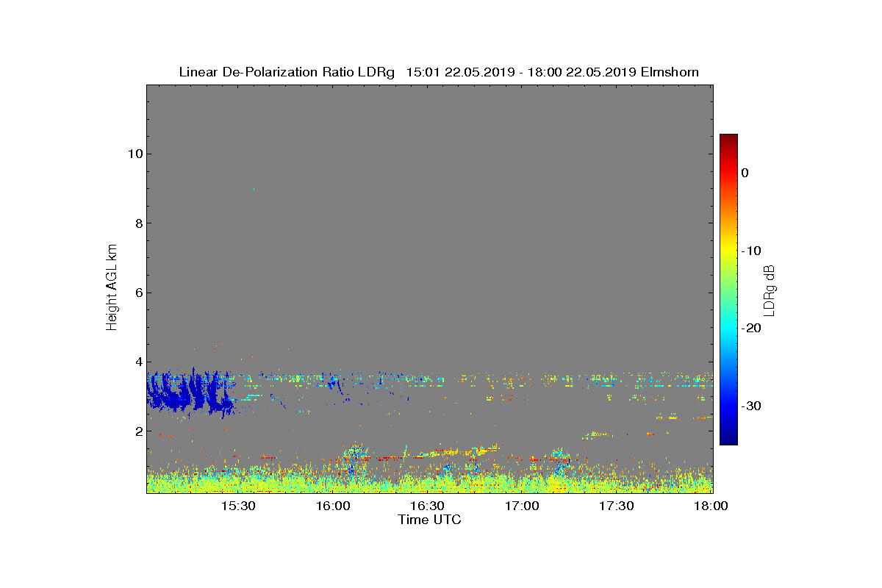
Task: Click the yellow band of the colorbar
Action: [x=728, y=250]
